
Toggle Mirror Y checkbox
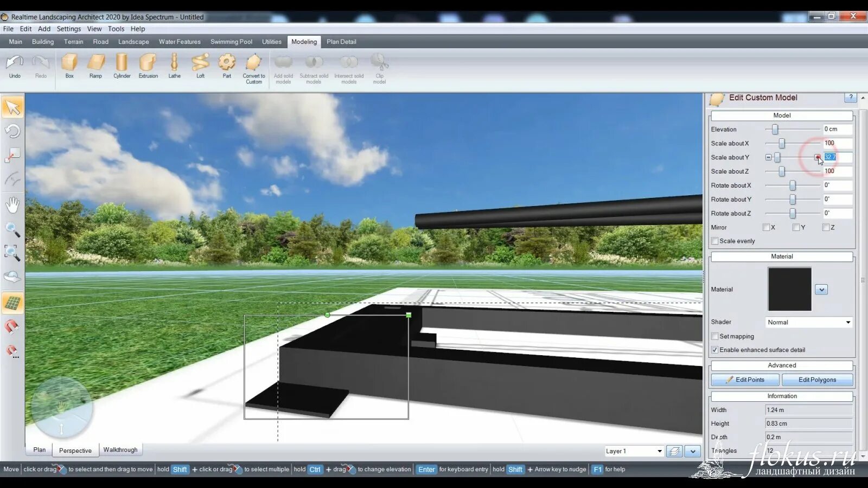click(796, 227)
